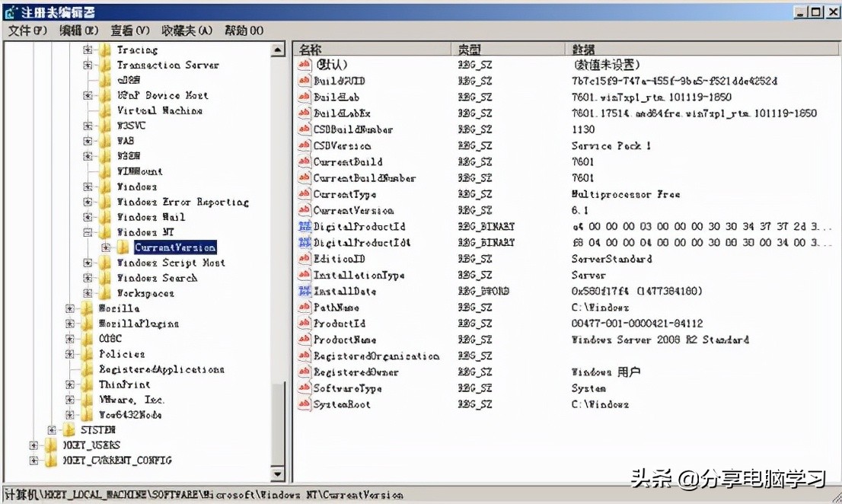Image resolution: width=842 pixels, height=504 pixels.
Task: Expand the HKEY_CURRENT_CONFIG hive
Action: [33, 461]
